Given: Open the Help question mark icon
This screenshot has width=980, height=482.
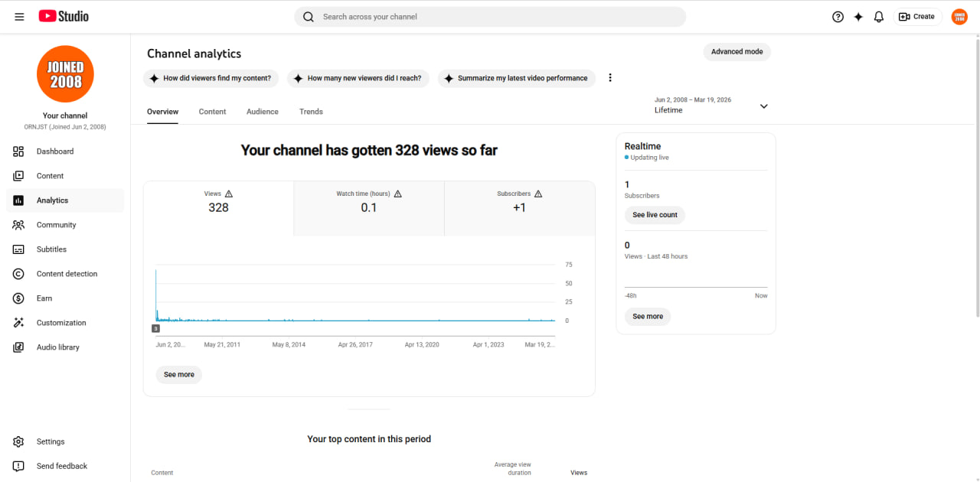Looking at the screenshot, I should [838, 17].
